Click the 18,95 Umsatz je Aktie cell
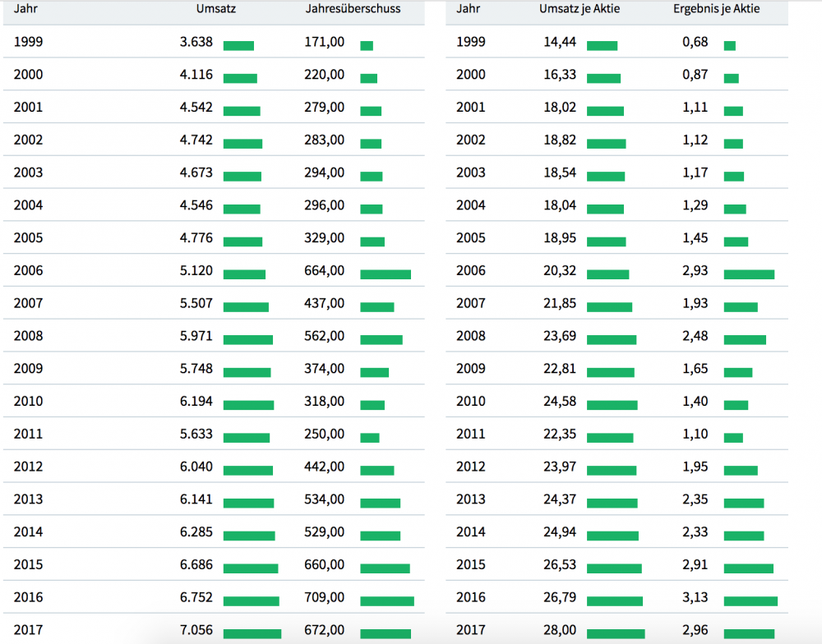 tap(560, 238)
